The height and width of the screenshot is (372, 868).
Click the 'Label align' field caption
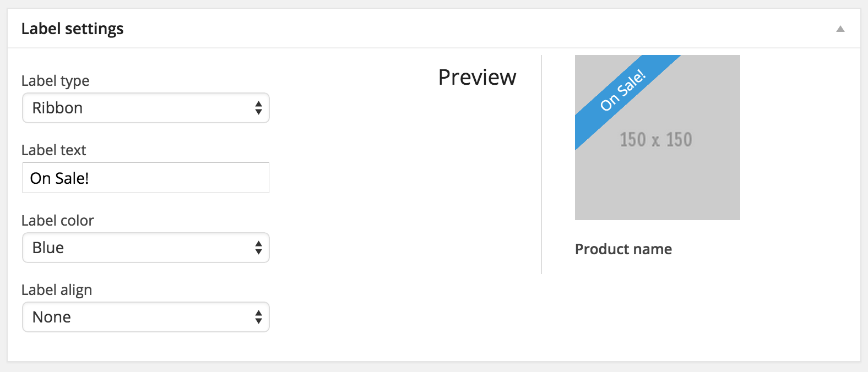56,290
